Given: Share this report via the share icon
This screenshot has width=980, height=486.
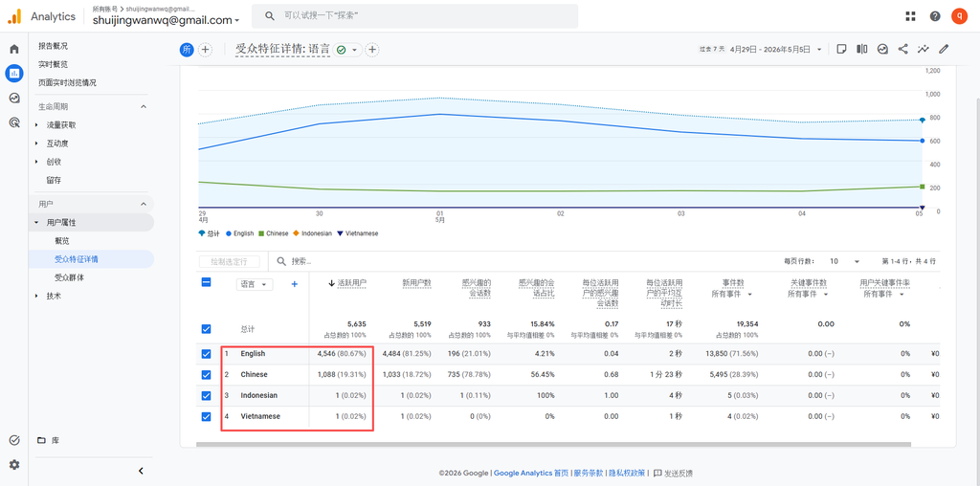Looking at the screenshot, I should point(902,49).
